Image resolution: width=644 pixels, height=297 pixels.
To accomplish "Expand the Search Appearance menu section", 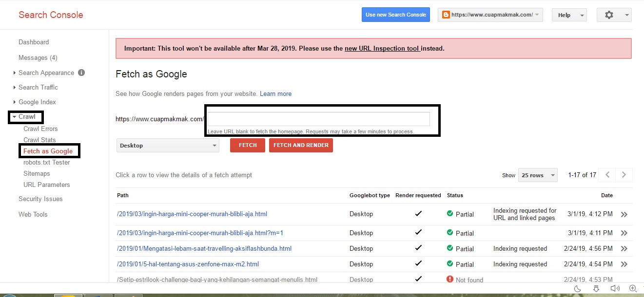I will coord(15,73).
